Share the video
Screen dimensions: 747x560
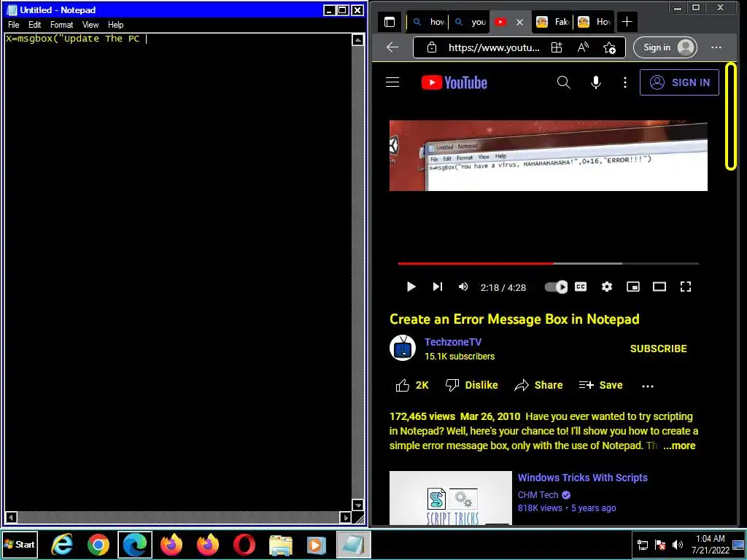pyautogui.click(x=538, y=385)
